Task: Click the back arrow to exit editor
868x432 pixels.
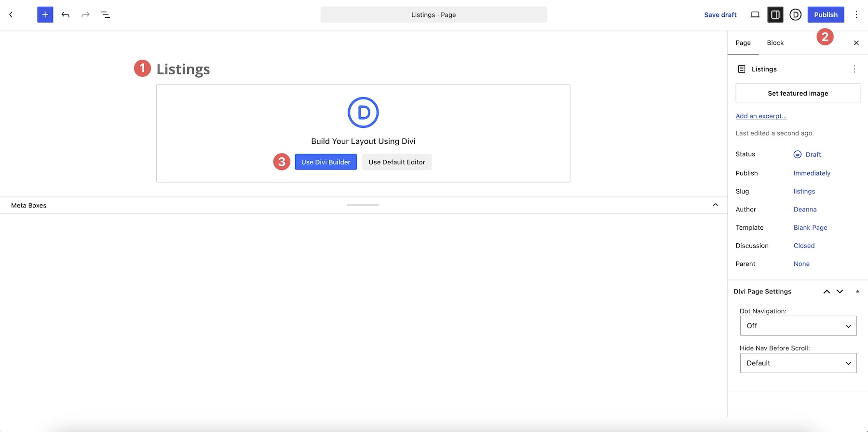Action: [x=11, y=14]
